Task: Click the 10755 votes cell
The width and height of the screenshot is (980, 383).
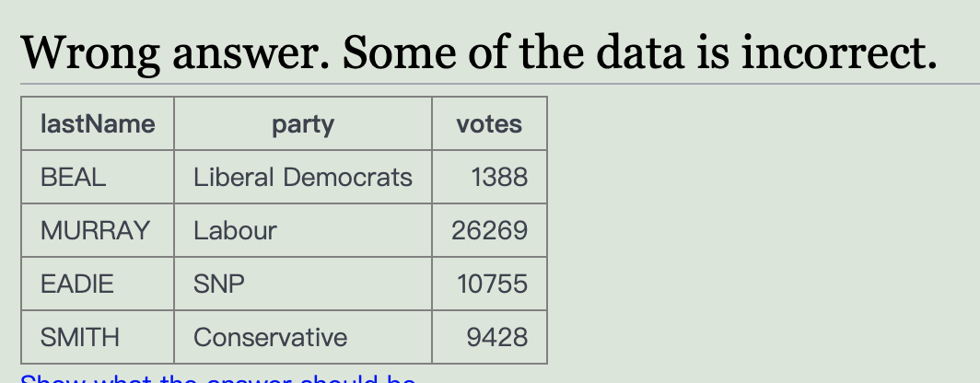Action: [493, 284]
